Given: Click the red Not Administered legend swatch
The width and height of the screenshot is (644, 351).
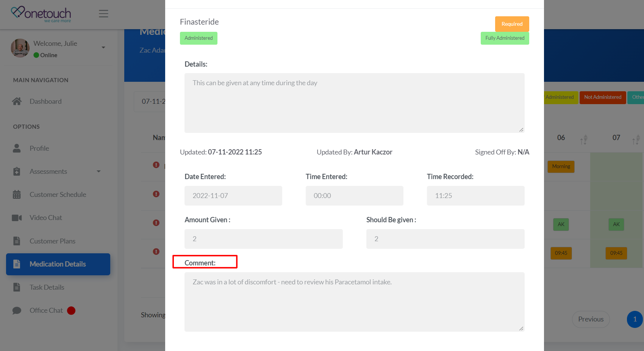Looking at the screenshot, I should coord(603,97).
